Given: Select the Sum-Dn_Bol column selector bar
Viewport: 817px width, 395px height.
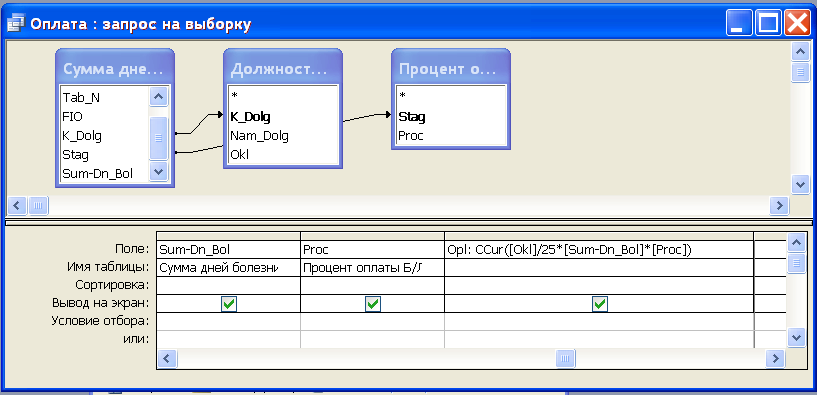Looking at the screenshot, I should 228,236.
